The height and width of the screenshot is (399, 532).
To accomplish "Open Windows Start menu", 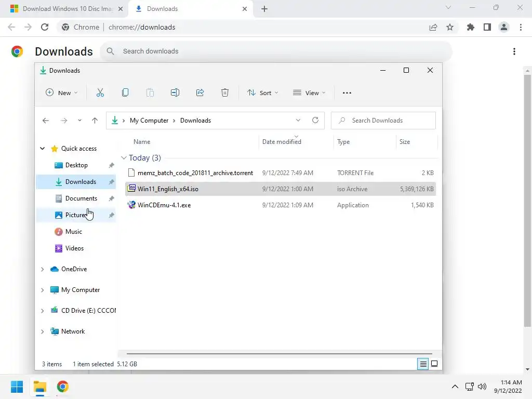I will click(x=17, y=387).
